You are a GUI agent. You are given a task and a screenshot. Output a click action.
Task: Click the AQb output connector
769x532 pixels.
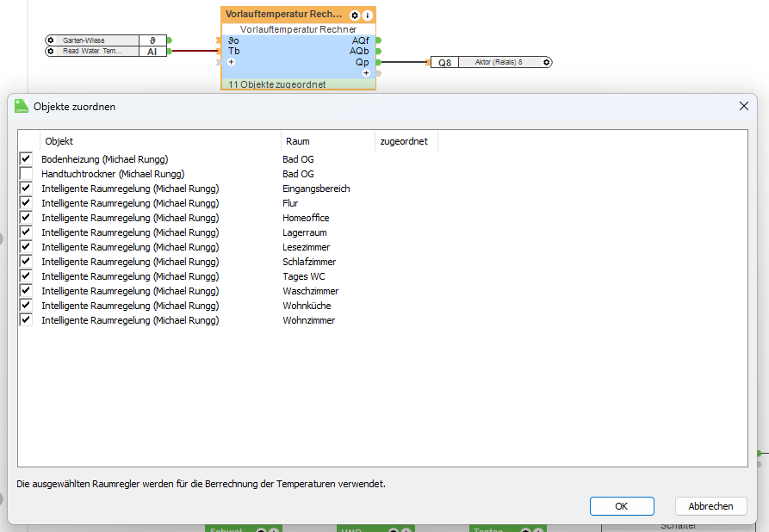coord(379,51)
